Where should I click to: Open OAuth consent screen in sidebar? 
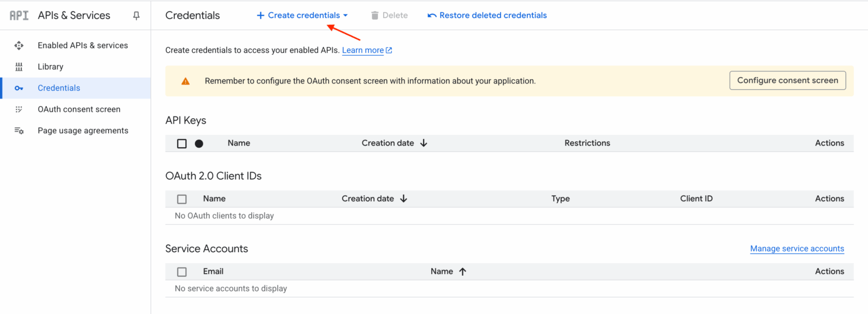(x=79, y=109)
